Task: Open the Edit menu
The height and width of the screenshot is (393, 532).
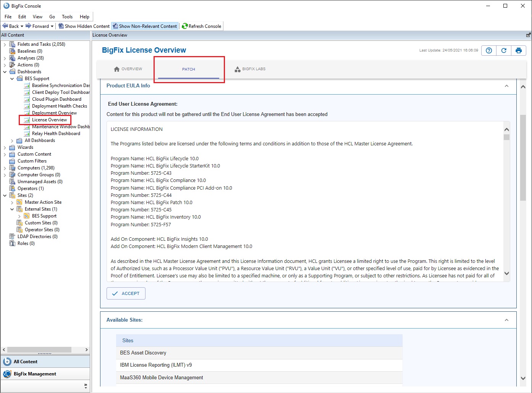Action: pos(22,17)
